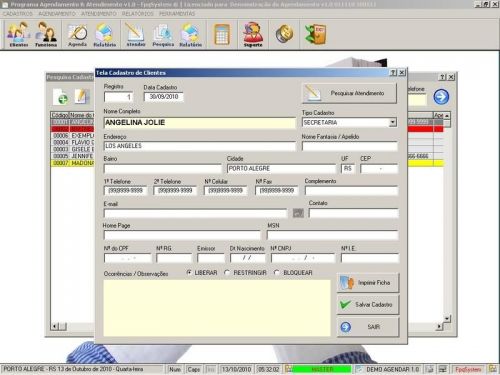This screenshot has width=500, height=375.
Task: Click the UF field
Action: coord(348,168)
